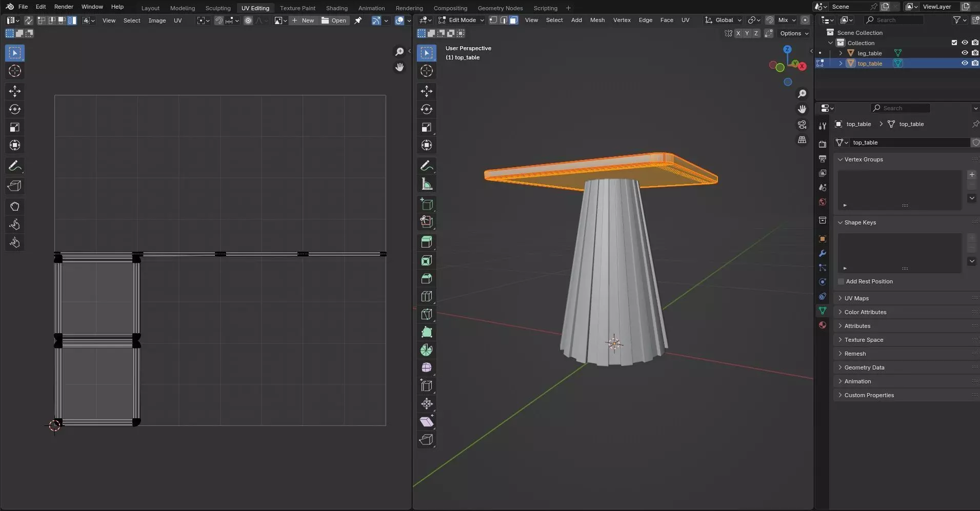Expand the Custom Properties panel
Viewport: 980px width, 511px height.
click(x=869, y=395)
